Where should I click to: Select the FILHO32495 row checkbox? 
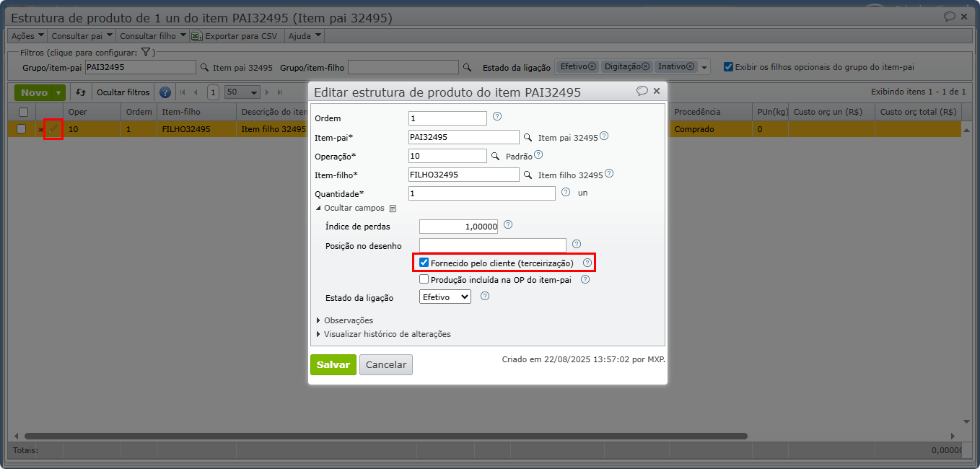pyautogui.click(x=22, y=129)
